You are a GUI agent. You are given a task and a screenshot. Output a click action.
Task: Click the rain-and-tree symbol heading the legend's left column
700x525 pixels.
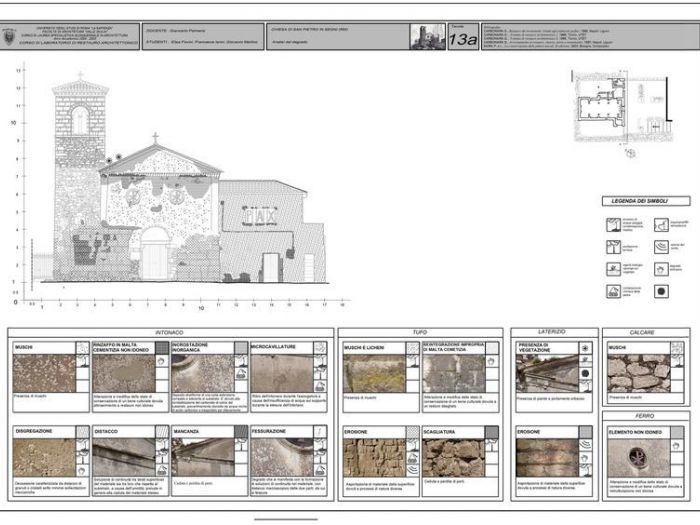613,225
